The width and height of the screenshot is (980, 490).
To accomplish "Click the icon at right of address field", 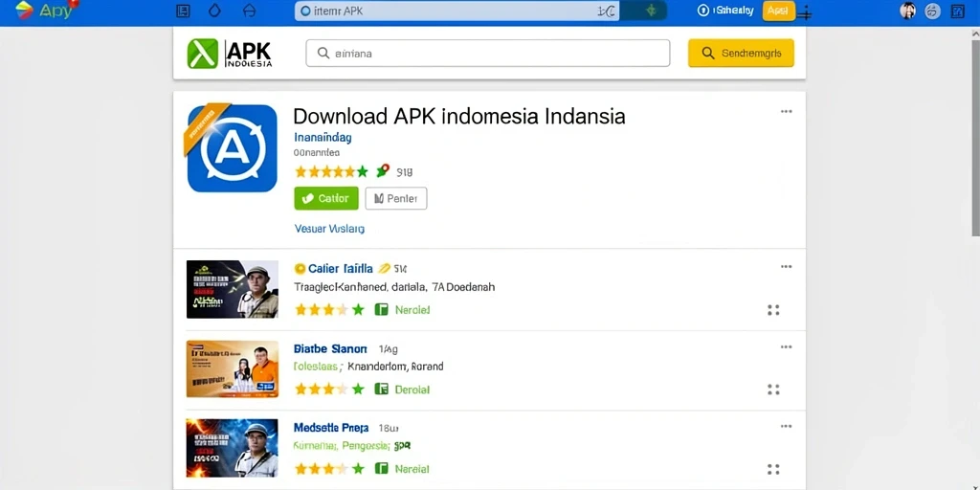I will [606, 11].
